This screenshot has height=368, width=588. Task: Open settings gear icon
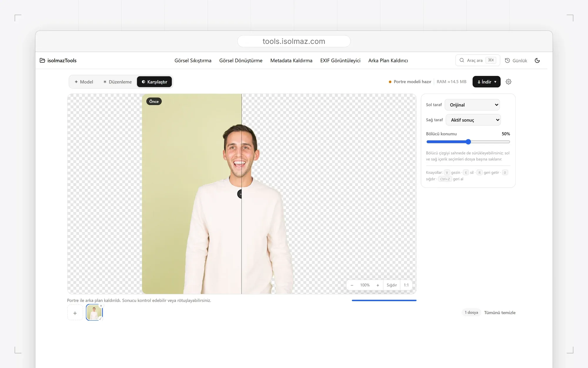(509, 82)
